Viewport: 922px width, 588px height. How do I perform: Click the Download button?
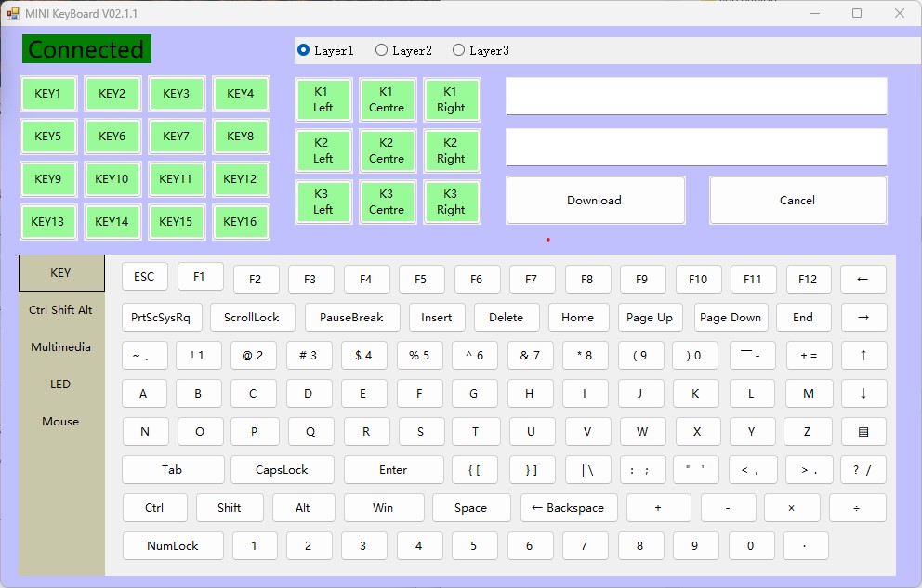click(x=595, y=201)
